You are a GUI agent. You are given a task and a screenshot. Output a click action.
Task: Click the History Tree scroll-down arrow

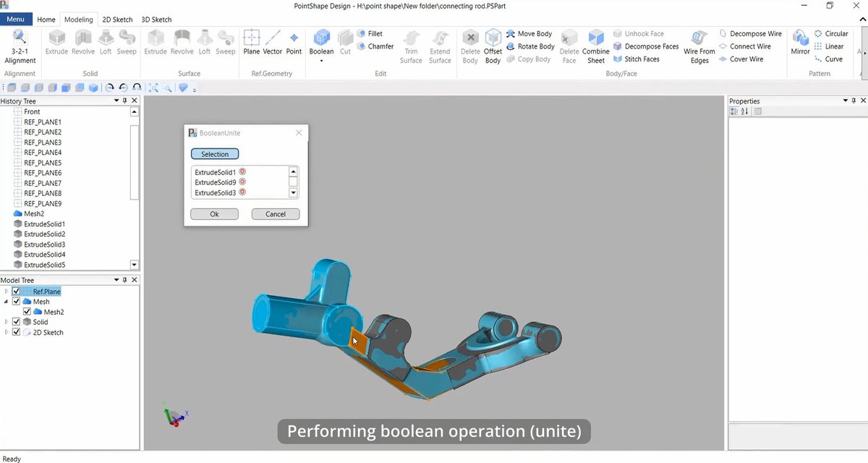coord(135,266)
